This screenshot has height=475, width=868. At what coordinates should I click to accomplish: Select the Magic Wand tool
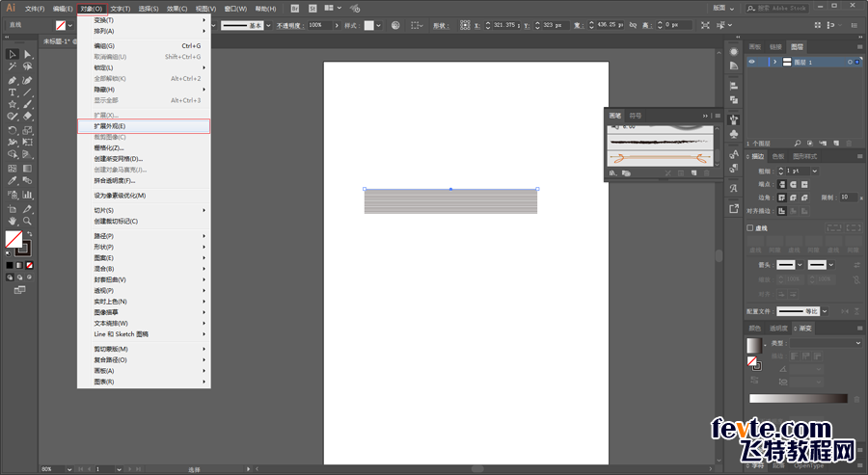tap(13, 66)
